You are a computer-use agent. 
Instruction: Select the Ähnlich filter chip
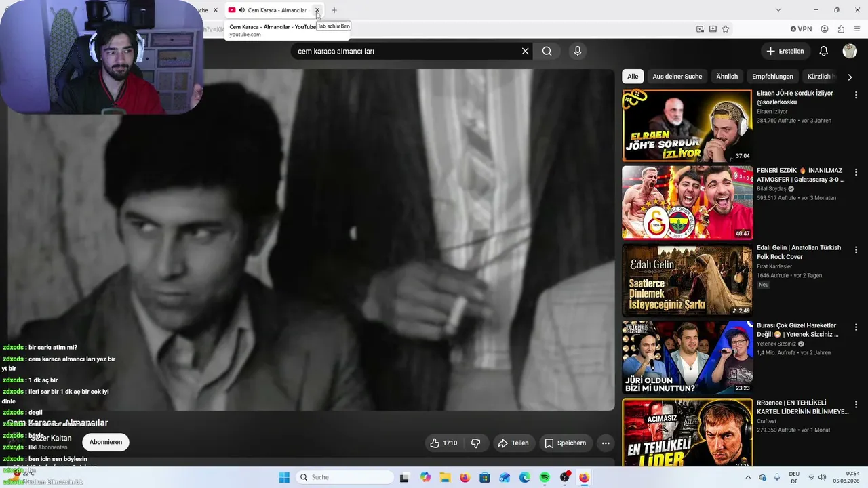[727, 77]
